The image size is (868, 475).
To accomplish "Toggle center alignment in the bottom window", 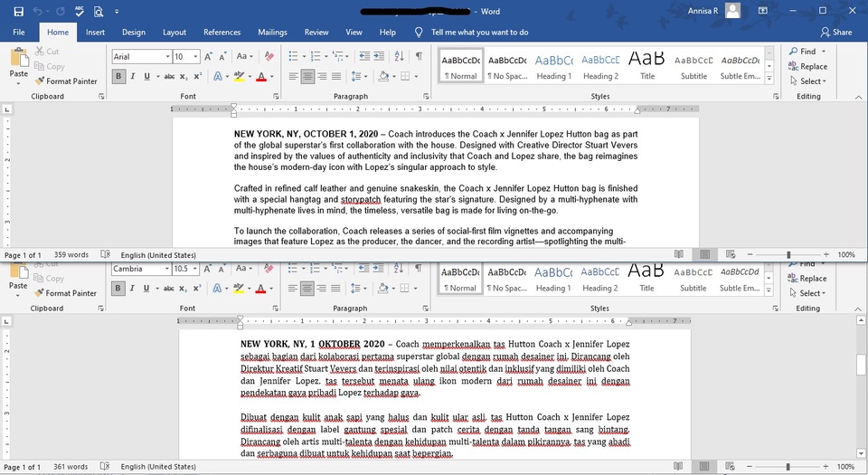I will point(307,289).
